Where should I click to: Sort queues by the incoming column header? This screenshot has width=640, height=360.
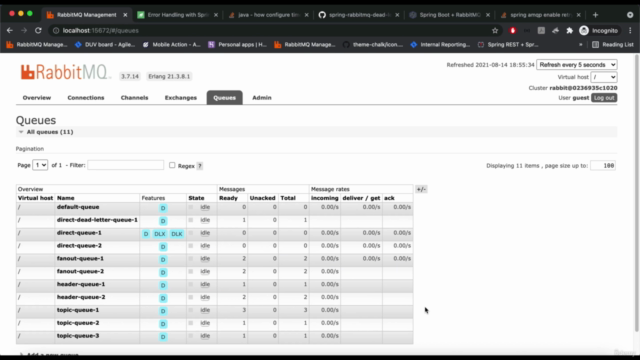pyautogui.click(x=324, y=198)
